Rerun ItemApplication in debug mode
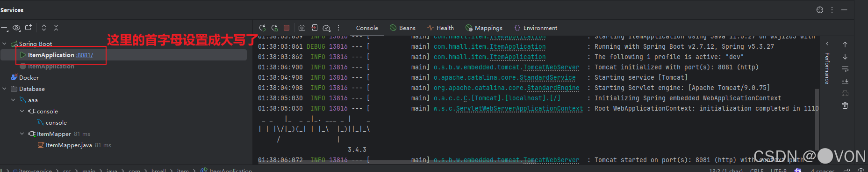 (x=274, y=28)
